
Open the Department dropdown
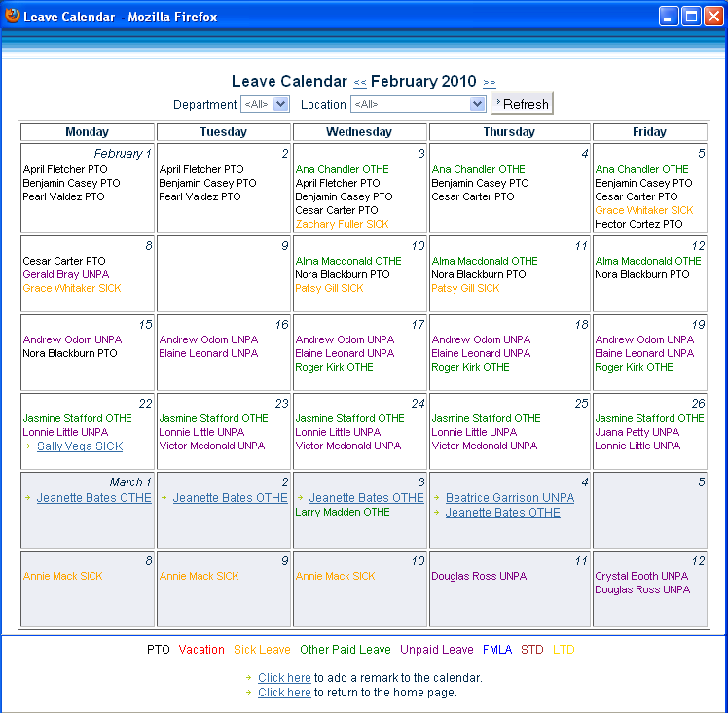(x=265, y=104)
